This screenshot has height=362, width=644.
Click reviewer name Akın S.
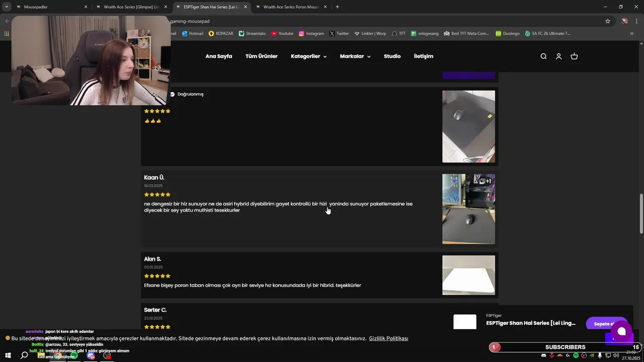coord(152,259)
